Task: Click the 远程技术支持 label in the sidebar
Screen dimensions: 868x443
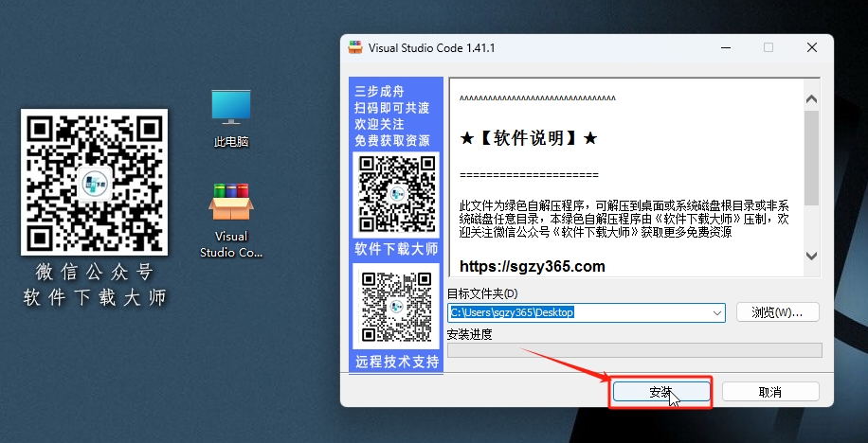Action: pyautogui.click(x=397, y=363)
